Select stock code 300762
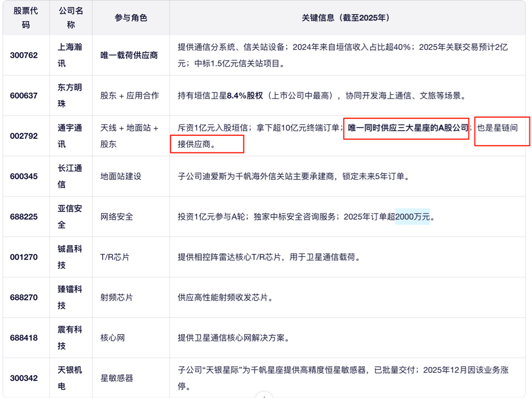This screenshot has width=532, height=398. (24, 55)
